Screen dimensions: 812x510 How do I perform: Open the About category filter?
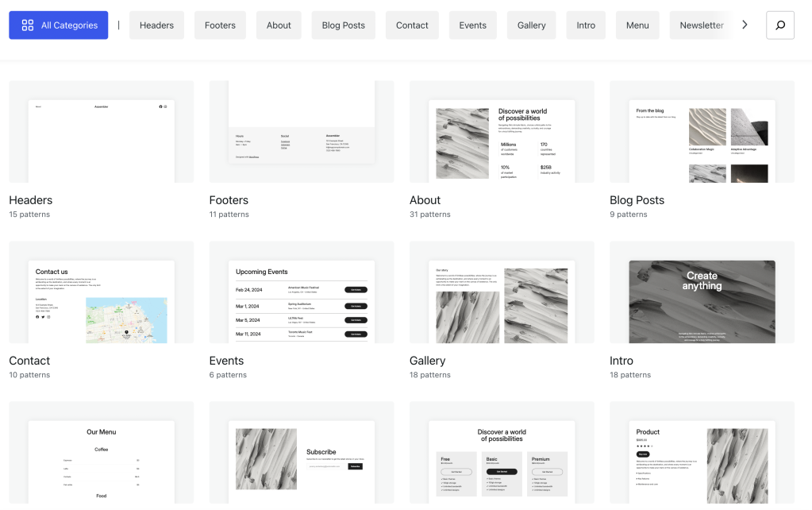279,25
